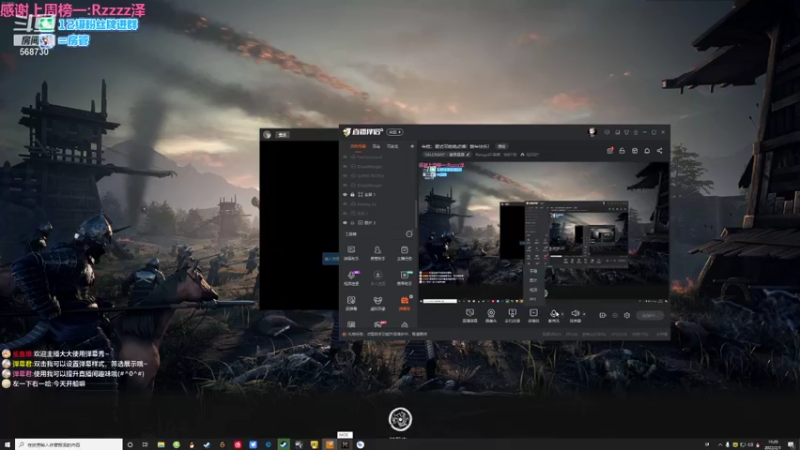Screen dimensions: 800x450
Task: Start recording with the record icon
Action: point(603,315)
